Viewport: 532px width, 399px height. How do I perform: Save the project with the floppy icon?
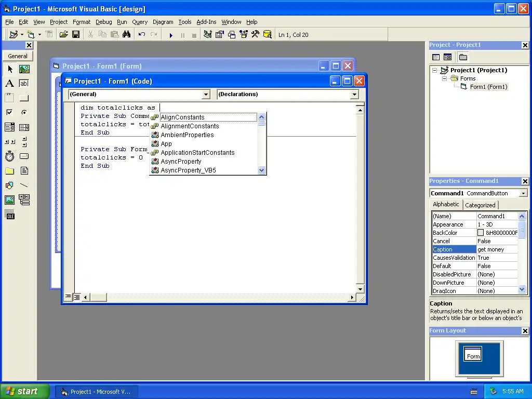coord(76,34)
